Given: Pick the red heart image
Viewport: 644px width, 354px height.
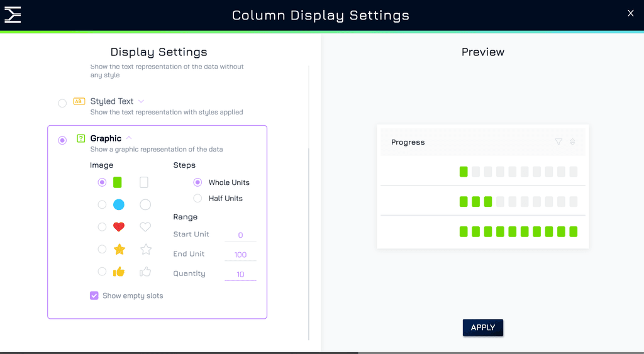Looking at the screenshot, I should [x=119, y=227].
